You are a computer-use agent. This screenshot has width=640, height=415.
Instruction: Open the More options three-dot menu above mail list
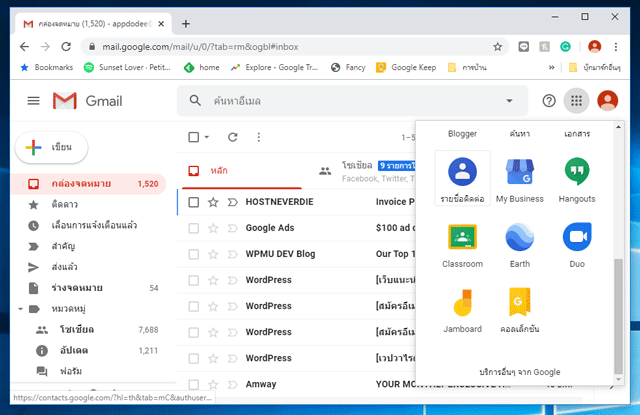click(x=258, y=137)
